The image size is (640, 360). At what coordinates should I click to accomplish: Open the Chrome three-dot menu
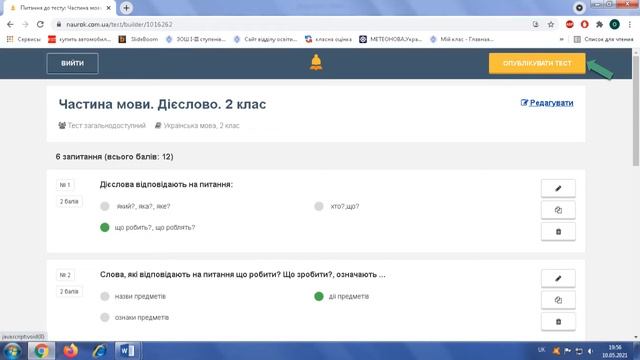tap(630, 24)
